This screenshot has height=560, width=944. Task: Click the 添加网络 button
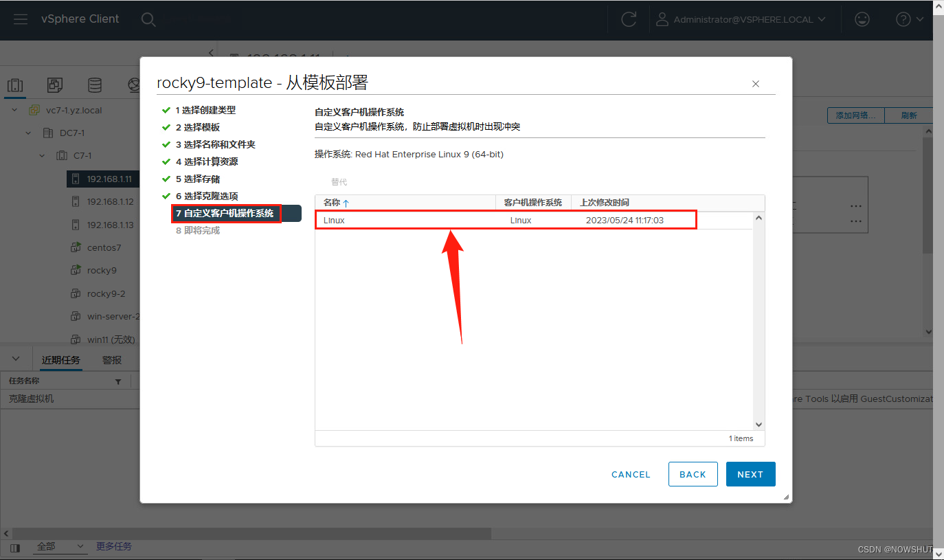coord(855,115)
